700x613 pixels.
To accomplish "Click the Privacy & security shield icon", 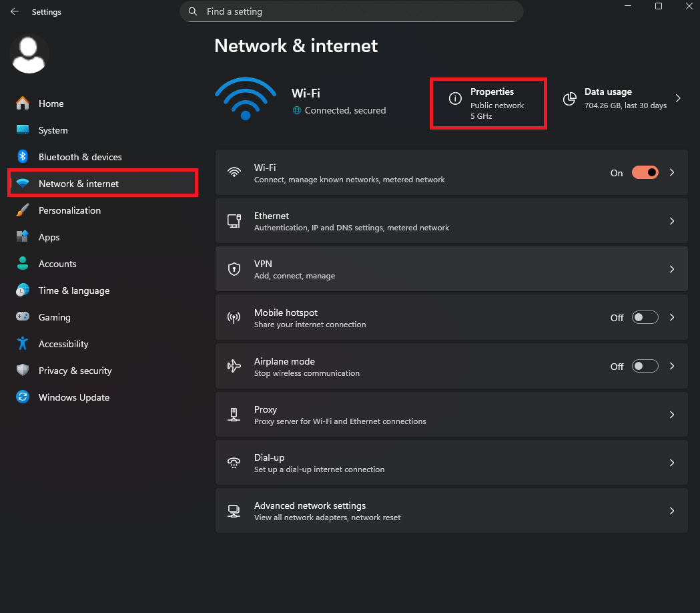I will pos(23,371).
